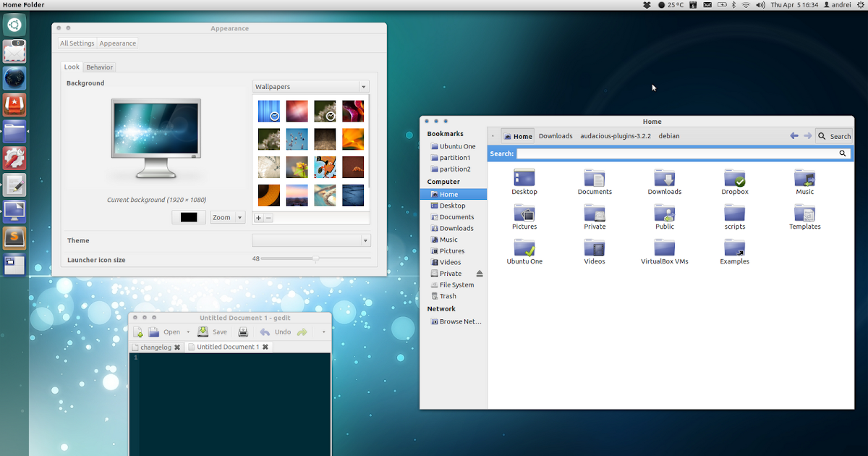The image size is (868, 456).
Task: Switch to the Behavior tab in Appearance
Action: pyautogui.click(x=99, y=67)
